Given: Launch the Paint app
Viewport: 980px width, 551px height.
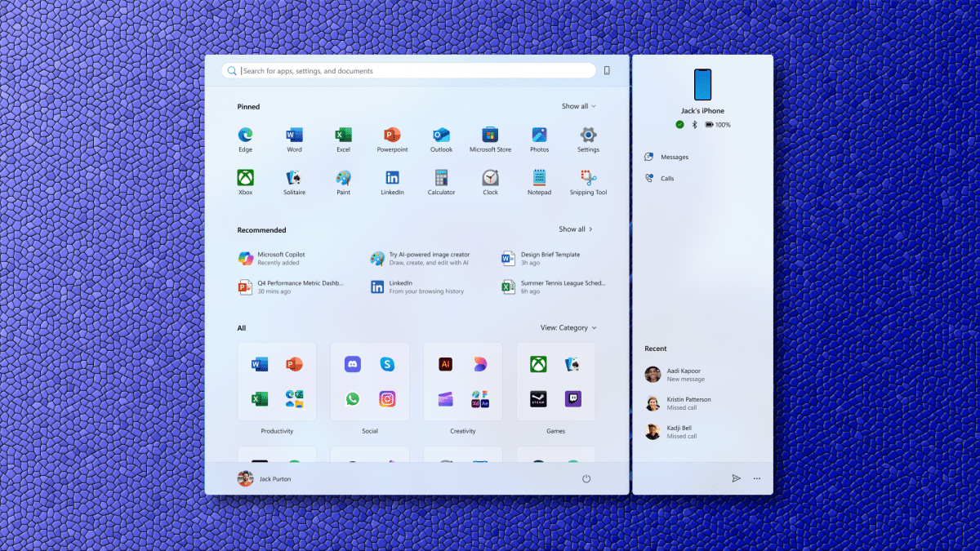Looking at the screenshot, I should [x=343, y=180].
